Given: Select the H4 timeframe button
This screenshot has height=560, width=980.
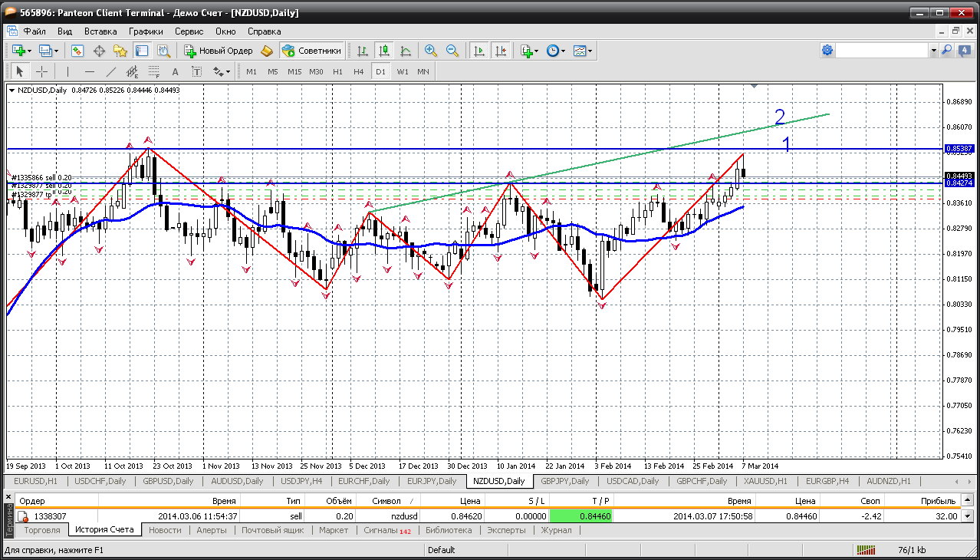Looking at the screenshot, I should click(x=358, y=71).
